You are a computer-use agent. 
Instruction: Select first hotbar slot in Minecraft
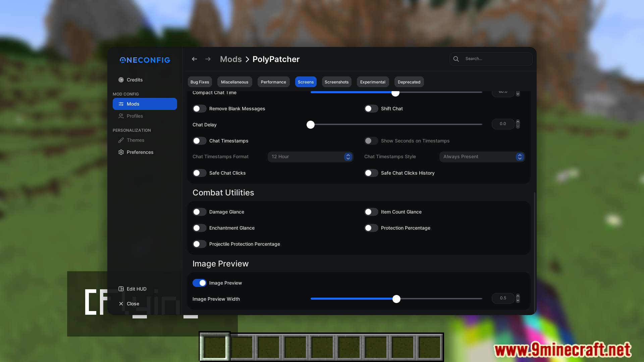click(x=215, y=347)
